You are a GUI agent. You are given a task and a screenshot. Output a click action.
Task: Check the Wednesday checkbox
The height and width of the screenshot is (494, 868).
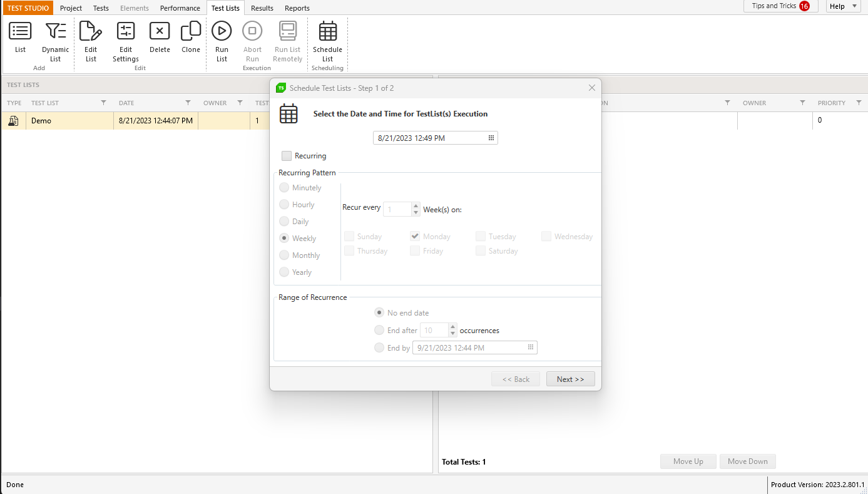(x=546, y=237)
